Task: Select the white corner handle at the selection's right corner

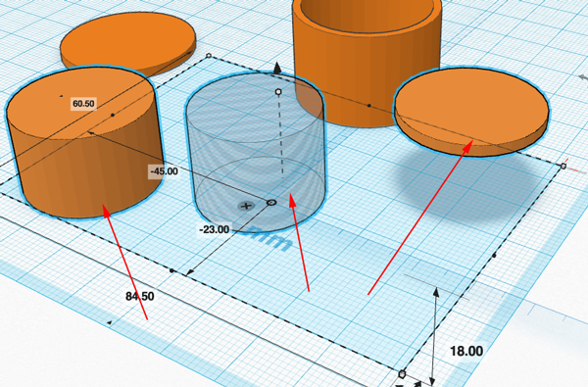Action: coord(563,166)
